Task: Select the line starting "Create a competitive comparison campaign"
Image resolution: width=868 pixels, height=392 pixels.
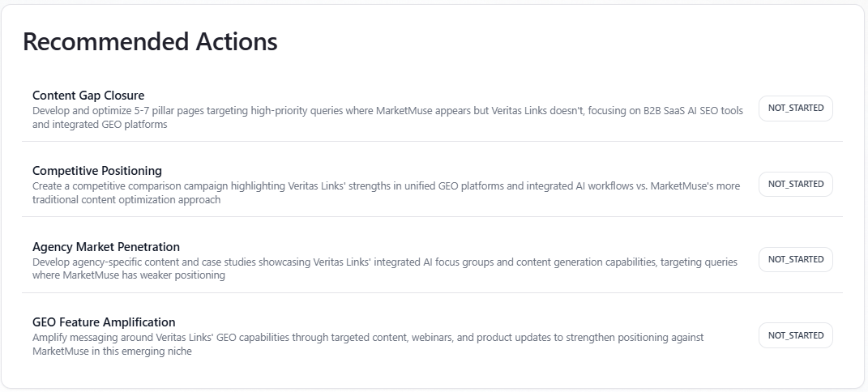Action: click(x=386, y=186)
